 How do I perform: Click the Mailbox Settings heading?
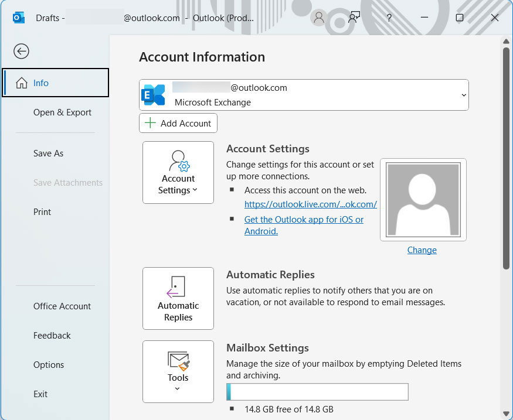pos(267,348)
